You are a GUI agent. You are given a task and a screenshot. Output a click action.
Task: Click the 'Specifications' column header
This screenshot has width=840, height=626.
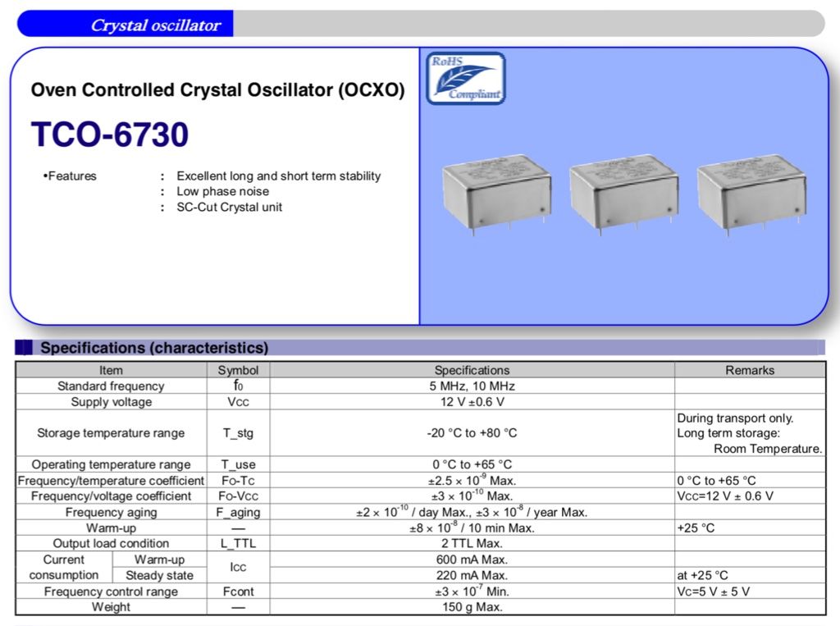[472, 370]
